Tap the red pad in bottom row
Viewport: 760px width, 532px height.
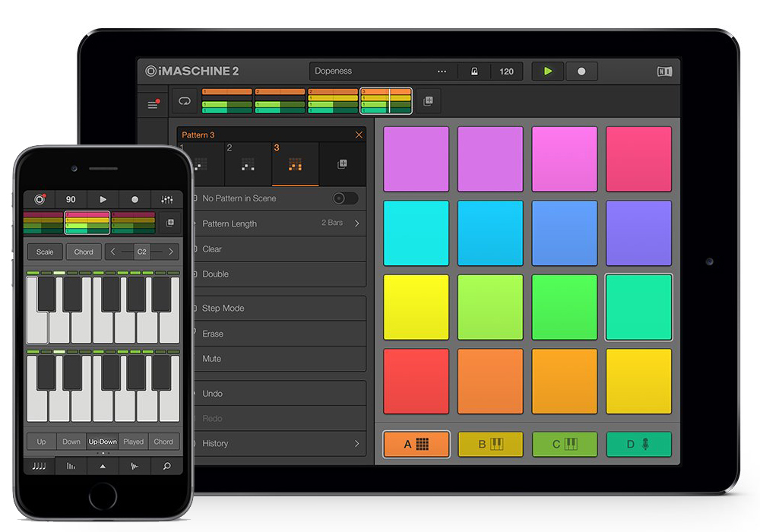(x=416, y=382)
